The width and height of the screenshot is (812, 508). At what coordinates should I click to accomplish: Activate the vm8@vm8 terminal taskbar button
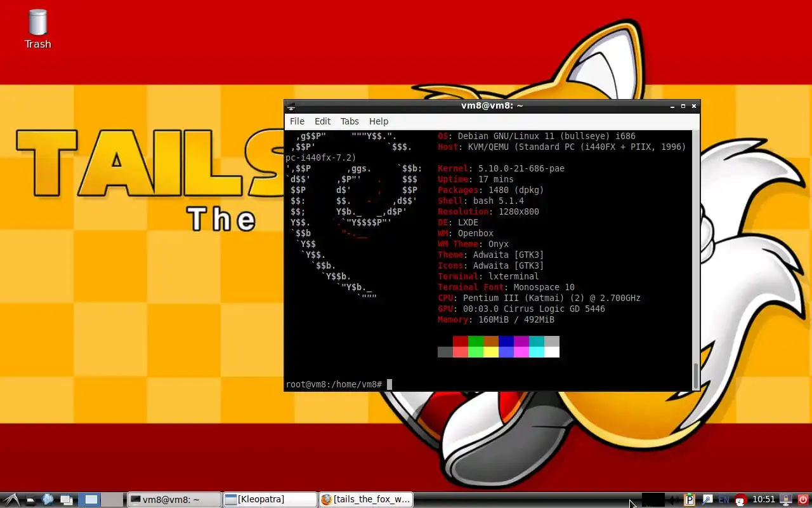(174, 500)
